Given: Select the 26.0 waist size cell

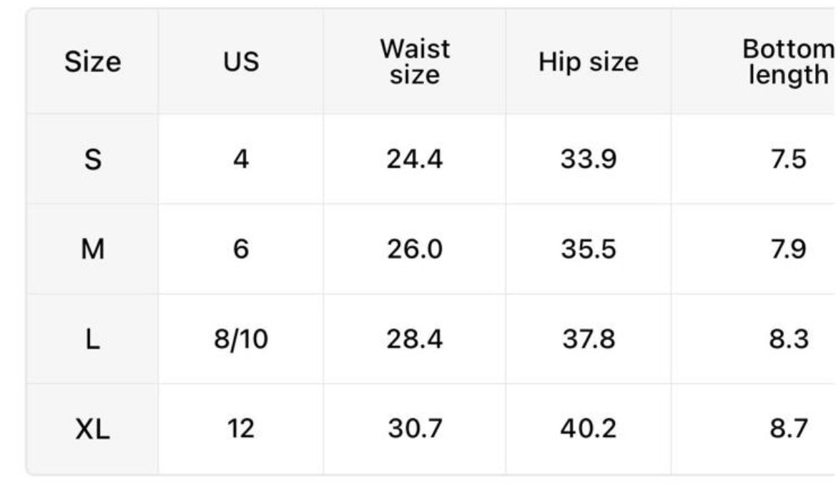Looking at the screenshot, I should click(415, 249).
